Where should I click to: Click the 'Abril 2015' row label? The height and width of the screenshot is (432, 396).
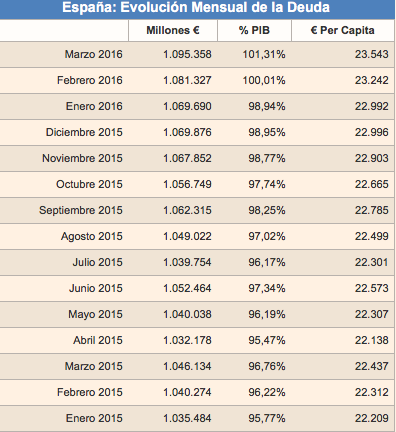98,340
